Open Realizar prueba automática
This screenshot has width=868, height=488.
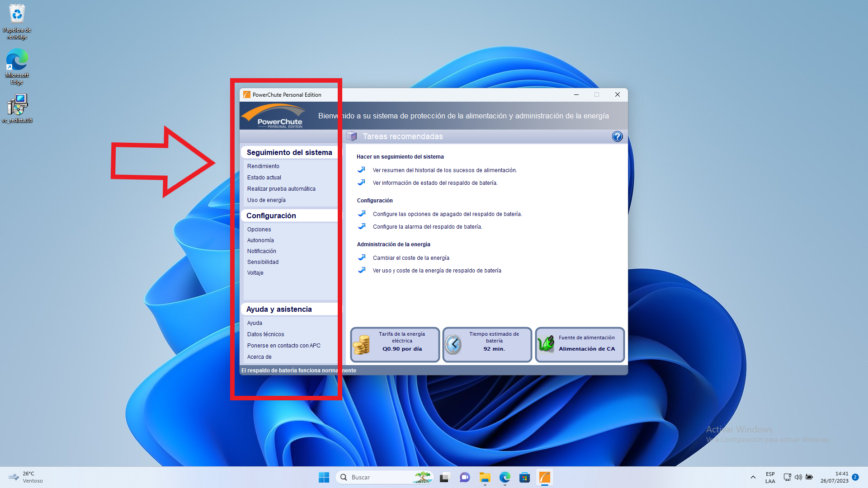(281, 189)
